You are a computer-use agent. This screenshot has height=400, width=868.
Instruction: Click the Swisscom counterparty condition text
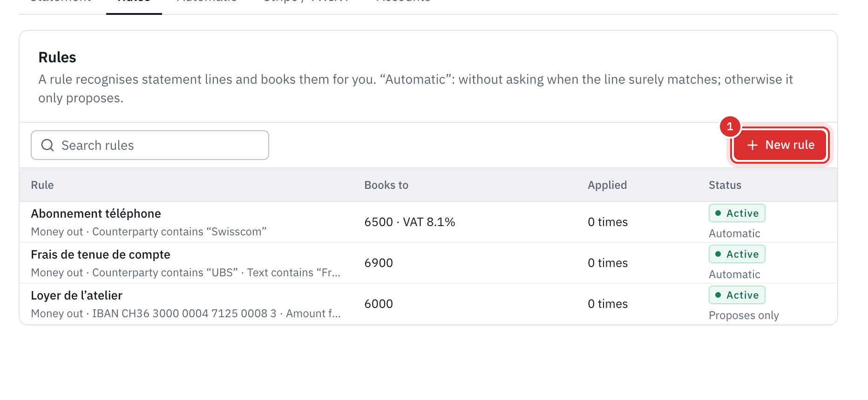[179, 232]
